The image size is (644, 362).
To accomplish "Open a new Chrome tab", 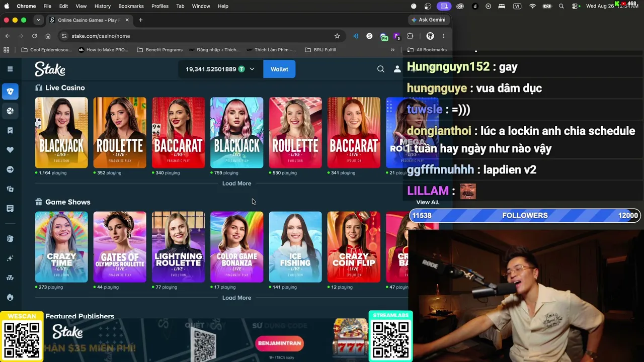I will click(140, 20).
